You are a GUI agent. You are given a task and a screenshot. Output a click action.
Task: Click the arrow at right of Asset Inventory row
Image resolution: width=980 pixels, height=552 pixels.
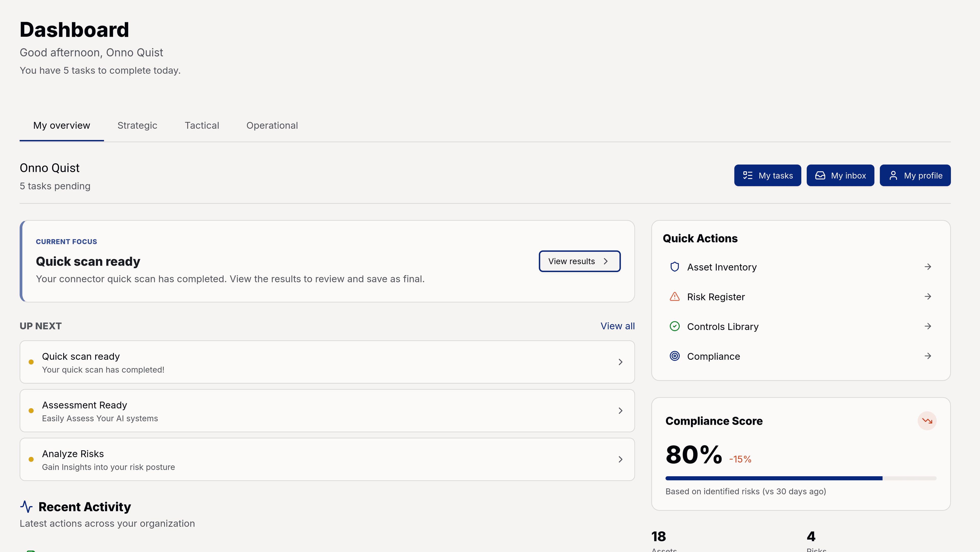927,267
